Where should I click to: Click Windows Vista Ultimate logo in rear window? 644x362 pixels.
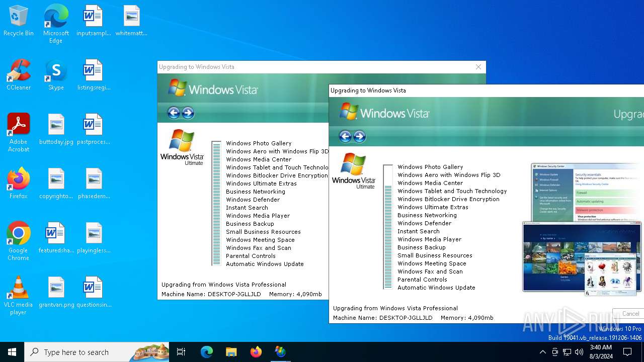point(182,147)
